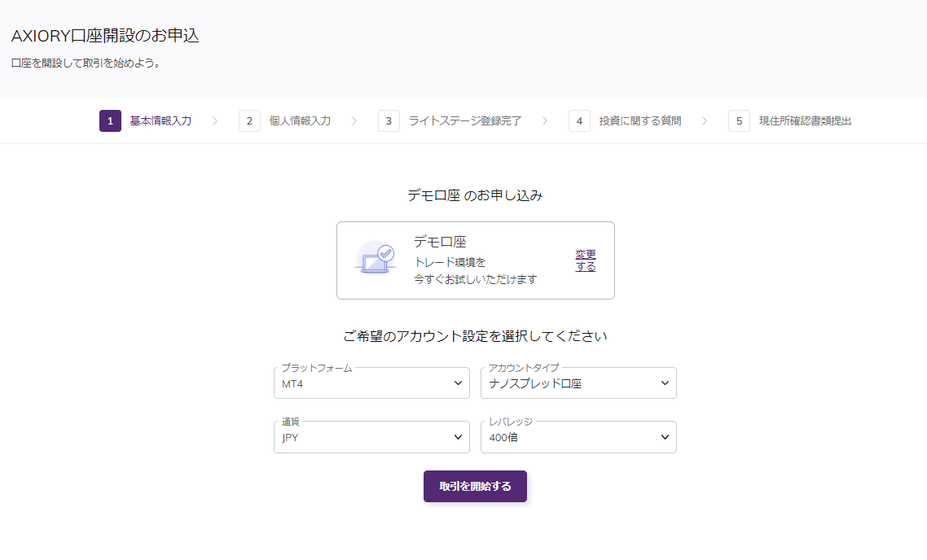Click the chevron after 基本情報入力

coord(214,121)
